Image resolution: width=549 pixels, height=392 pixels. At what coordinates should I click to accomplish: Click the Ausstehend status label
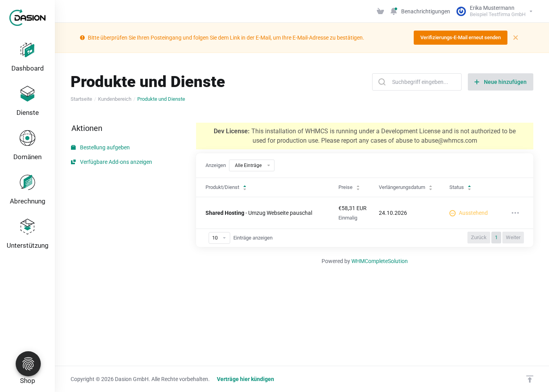[473, 213]
